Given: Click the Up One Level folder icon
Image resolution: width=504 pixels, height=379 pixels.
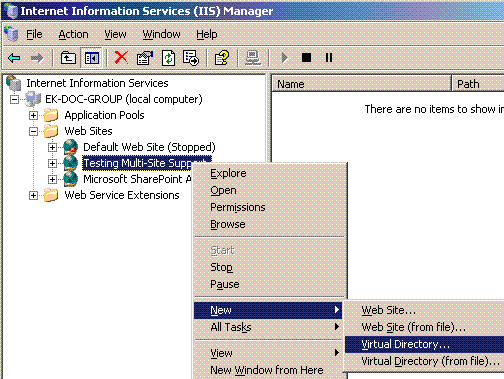Looking at the screenshot, I should coord(68,58).
